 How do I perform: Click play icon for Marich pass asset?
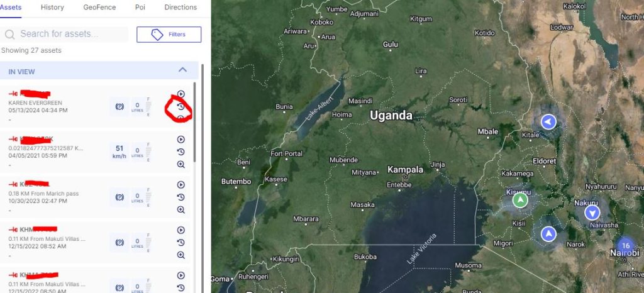coord(180,185)
